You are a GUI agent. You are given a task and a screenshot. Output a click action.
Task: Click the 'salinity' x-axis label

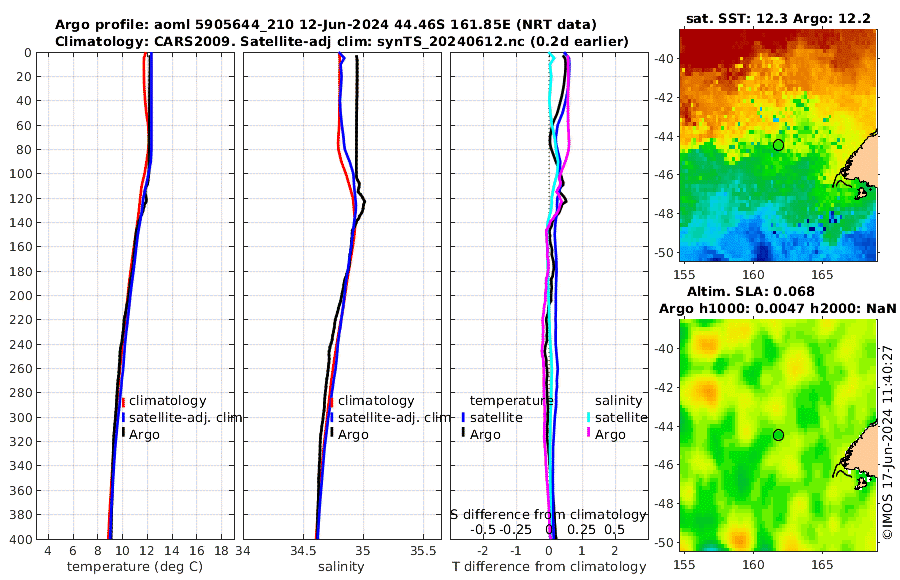tap(341, 567)
